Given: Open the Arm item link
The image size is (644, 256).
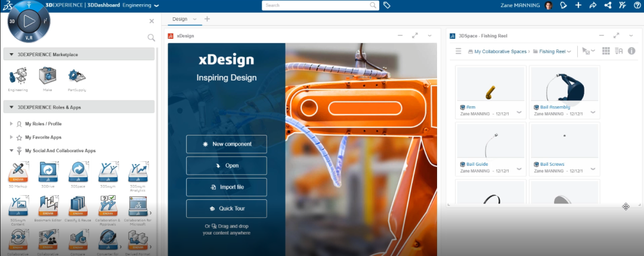Looking at the screenshot, I should (470, 107).
